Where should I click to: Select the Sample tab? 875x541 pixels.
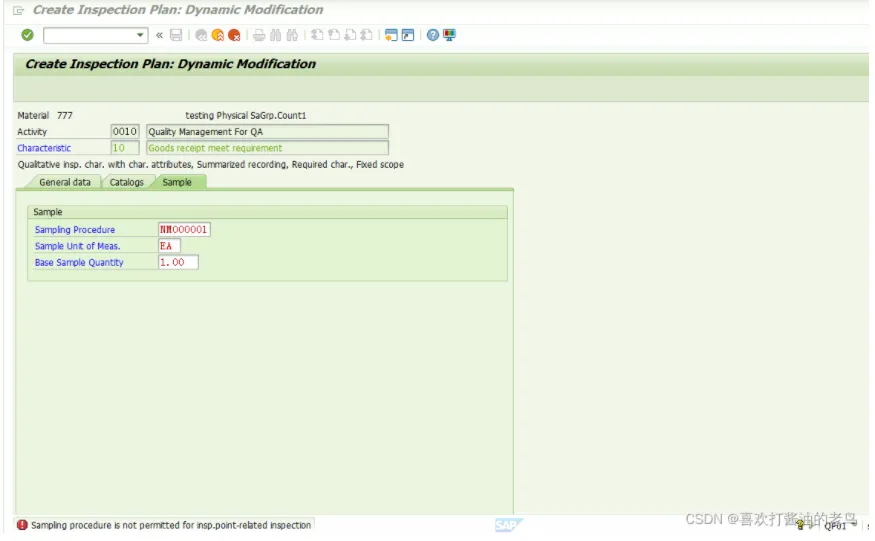coord(177,182)
